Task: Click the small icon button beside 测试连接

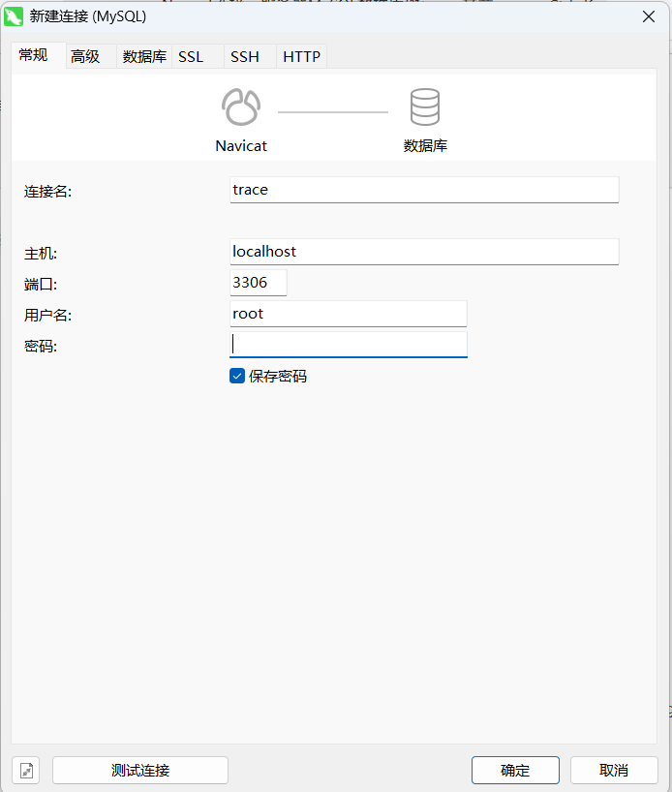Action: click(x=26, y=771)
